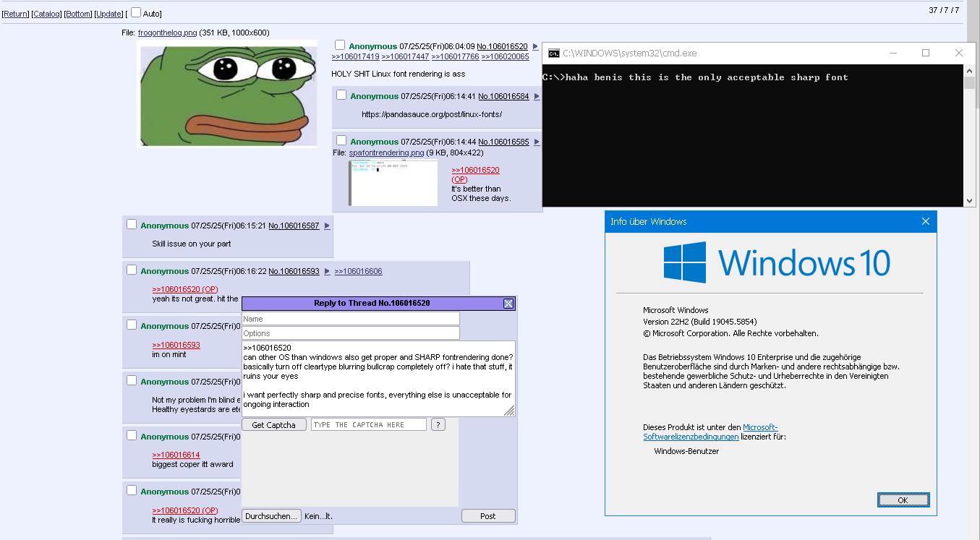Select checkbox of post 06:15:21
Viewport: 980px width, 540px height.
coord(132,224)
